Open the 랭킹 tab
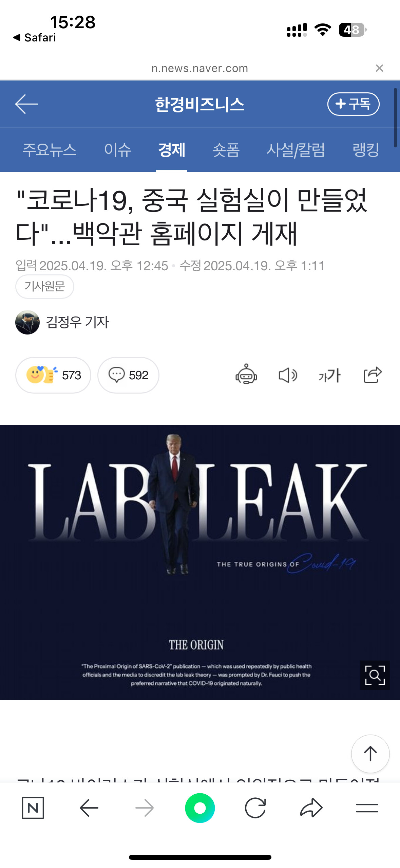This screenshot has height=868, width=400. (x=366, y=150)
